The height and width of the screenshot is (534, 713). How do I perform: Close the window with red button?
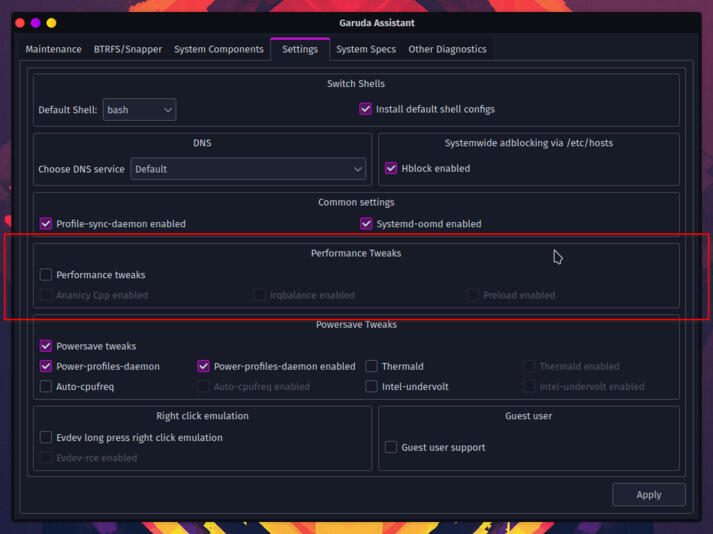click(20, 23)
